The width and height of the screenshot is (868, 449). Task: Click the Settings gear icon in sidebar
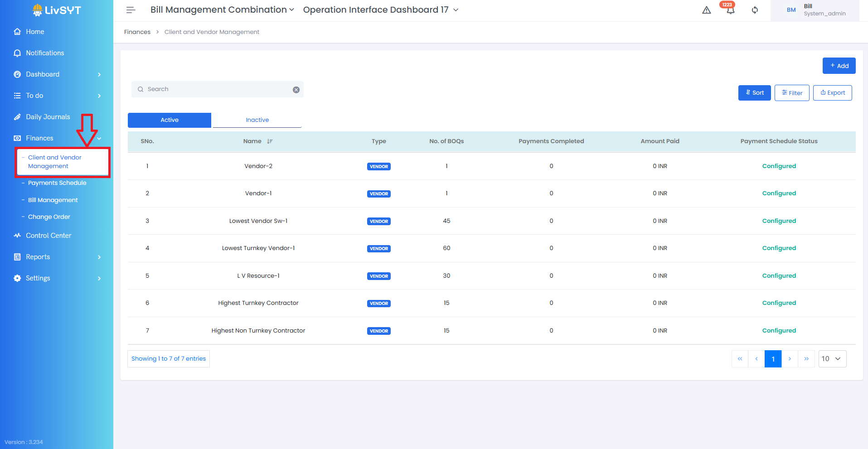(17, 278)
